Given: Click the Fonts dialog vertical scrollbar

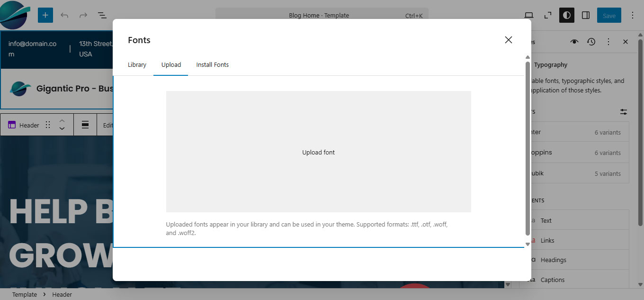Looking at the screenshot, I should [528, 147].
